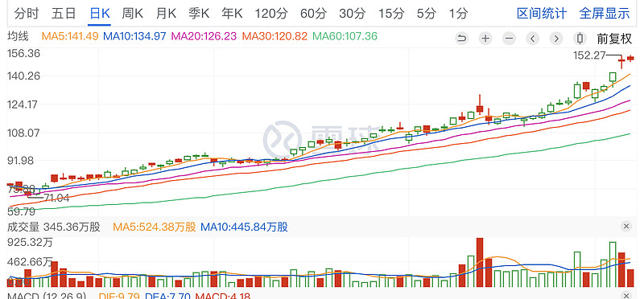Switch to the 月K monthly chart
The width and height of the screenshot is (644, 299).
point(166,14)
